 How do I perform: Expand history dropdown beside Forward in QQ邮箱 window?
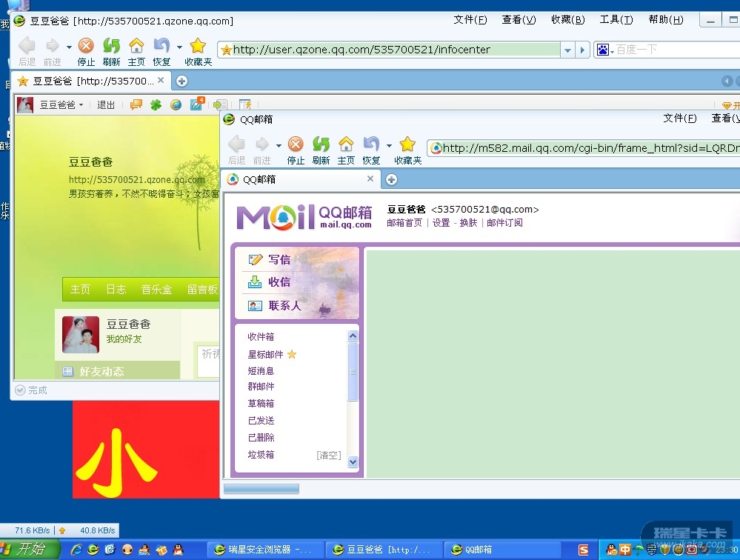click(x=279, y=145)
